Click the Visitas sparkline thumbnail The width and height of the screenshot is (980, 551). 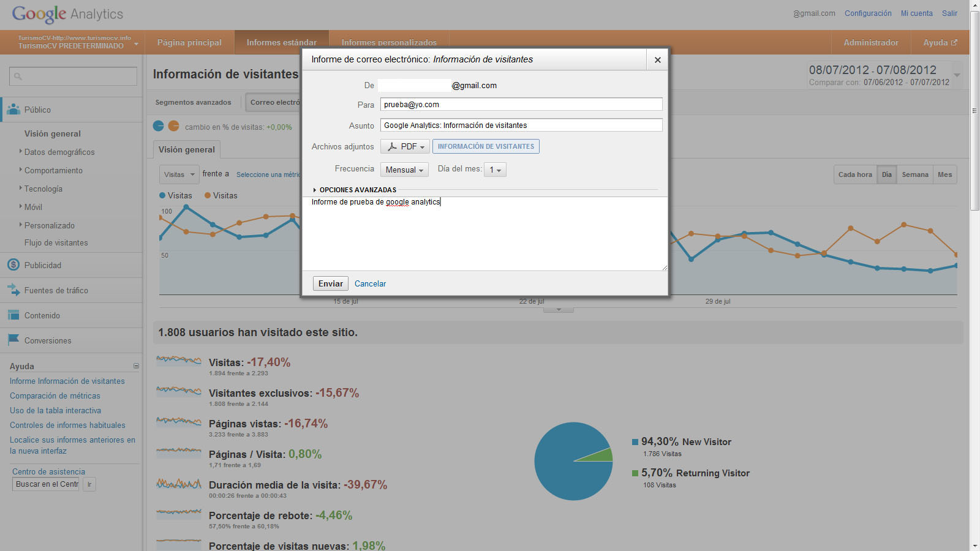pos(178,360)
